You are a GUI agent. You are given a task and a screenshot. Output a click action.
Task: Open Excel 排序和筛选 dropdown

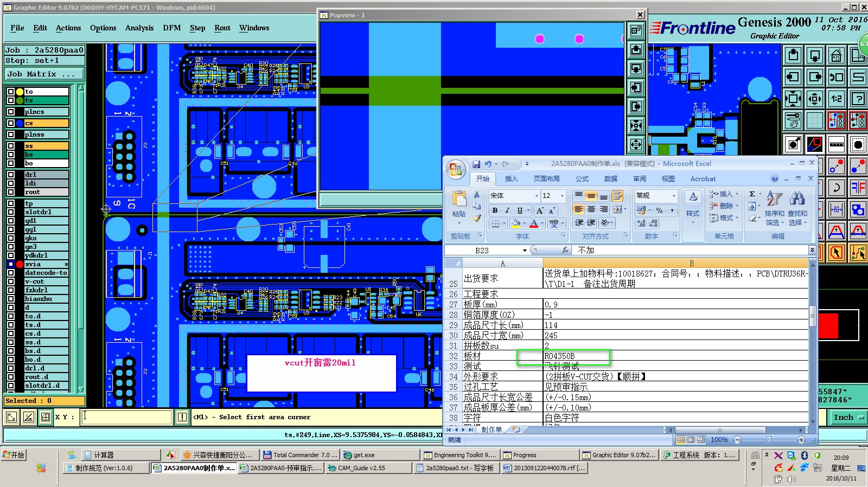775,209
